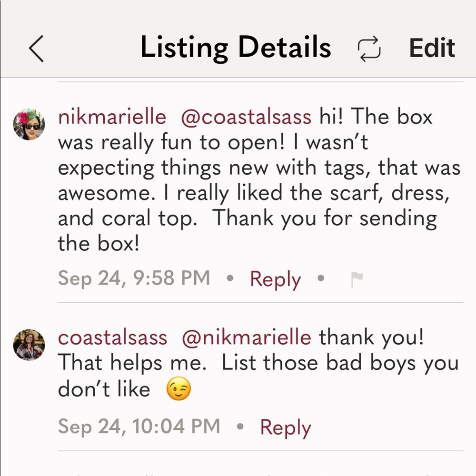476x476 pixels.
Task: Reply to coastalsass's comment
Action: point(285,427)
